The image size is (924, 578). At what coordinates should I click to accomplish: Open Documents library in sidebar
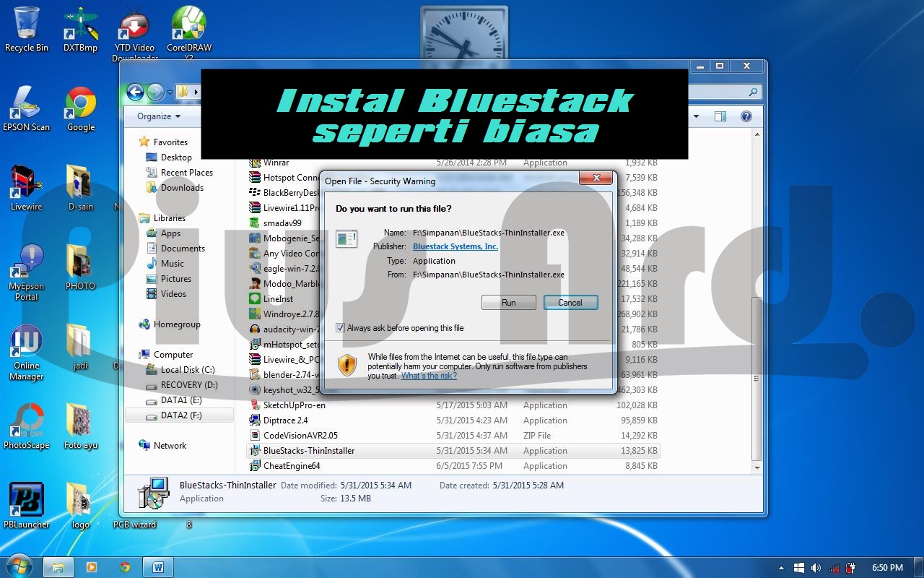coord(183,249)
